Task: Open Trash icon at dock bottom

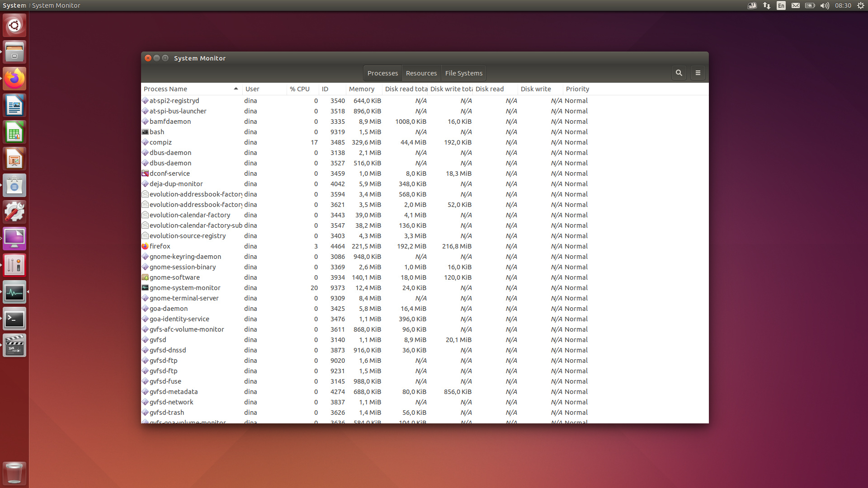Action: coord(14,473)
